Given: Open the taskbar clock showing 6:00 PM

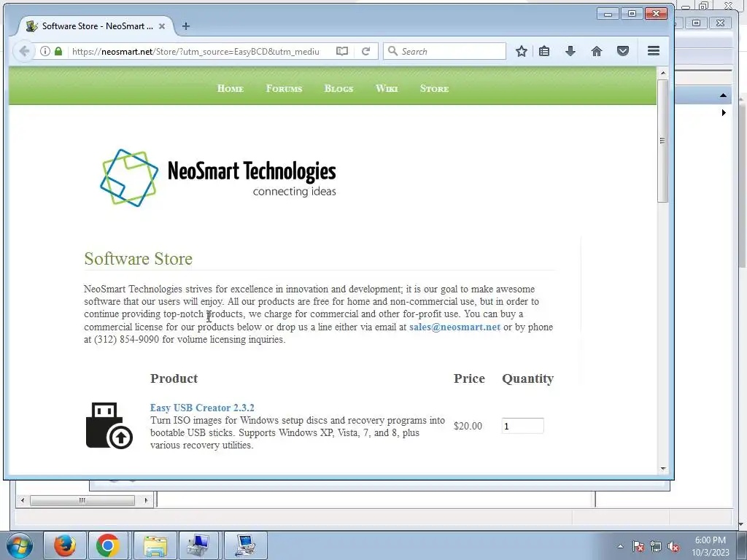Looking at the screenshot, I should click(711, 545).
